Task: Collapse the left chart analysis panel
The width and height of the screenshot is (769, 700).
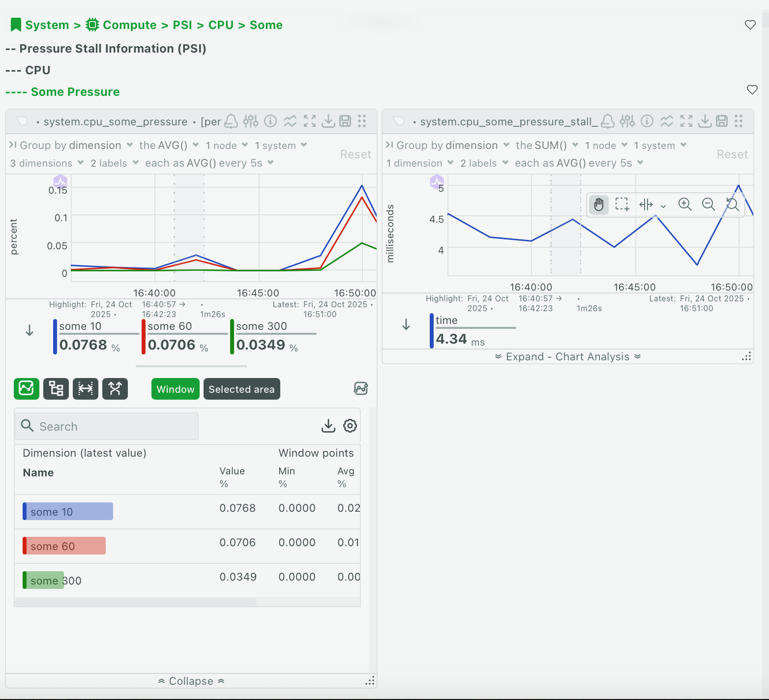Action: (191, 681)
